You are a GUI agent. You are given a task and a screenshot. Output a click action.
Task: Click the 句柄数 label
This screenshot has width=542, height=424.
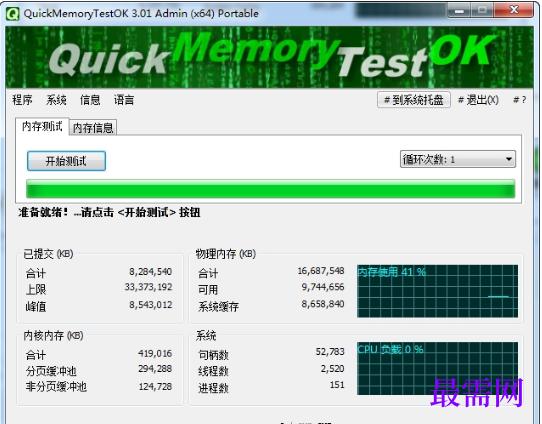(214, 355)
